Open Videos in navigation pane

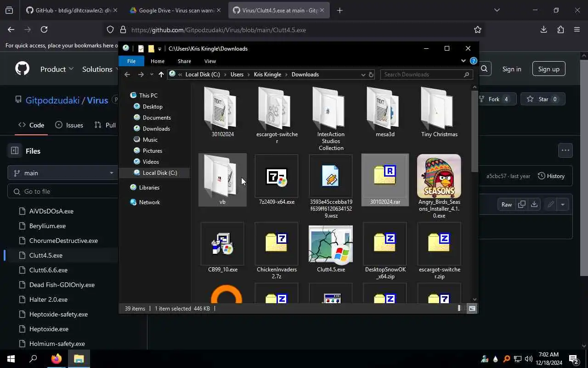151,161
